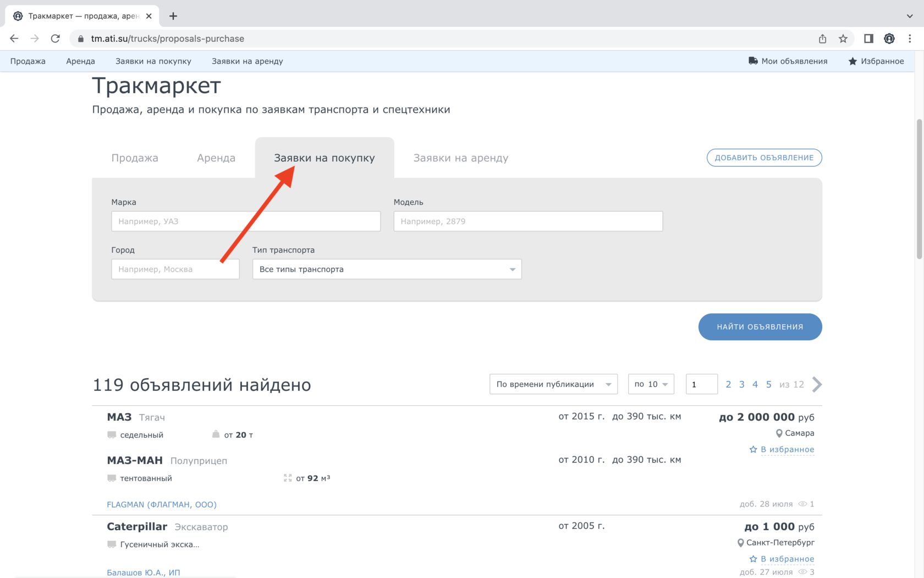Go to results page 4
Screen dimensions: 924x578
pos(755,384)
